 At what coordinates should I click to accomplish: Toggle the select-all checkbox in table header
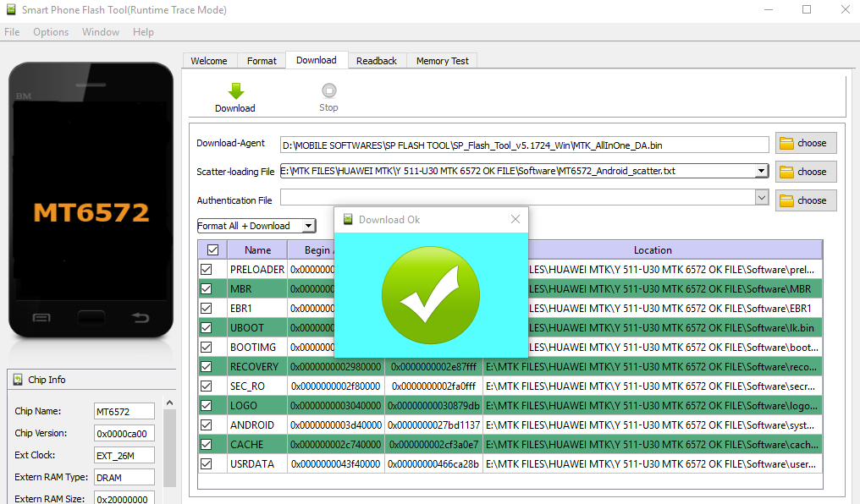click(212, 249)
